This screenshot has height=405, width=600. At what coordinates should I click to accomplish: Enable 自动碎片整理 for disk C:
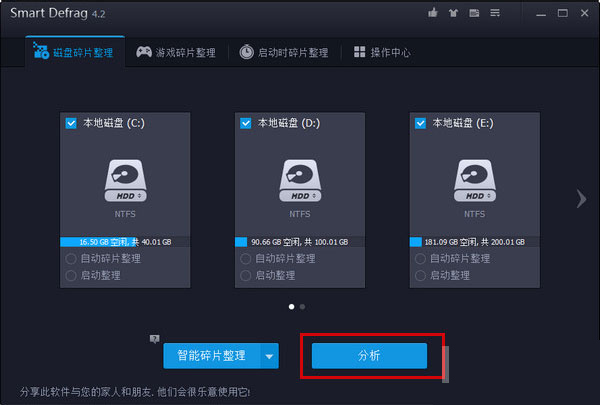pyautogui.click(x=71, y=259)
